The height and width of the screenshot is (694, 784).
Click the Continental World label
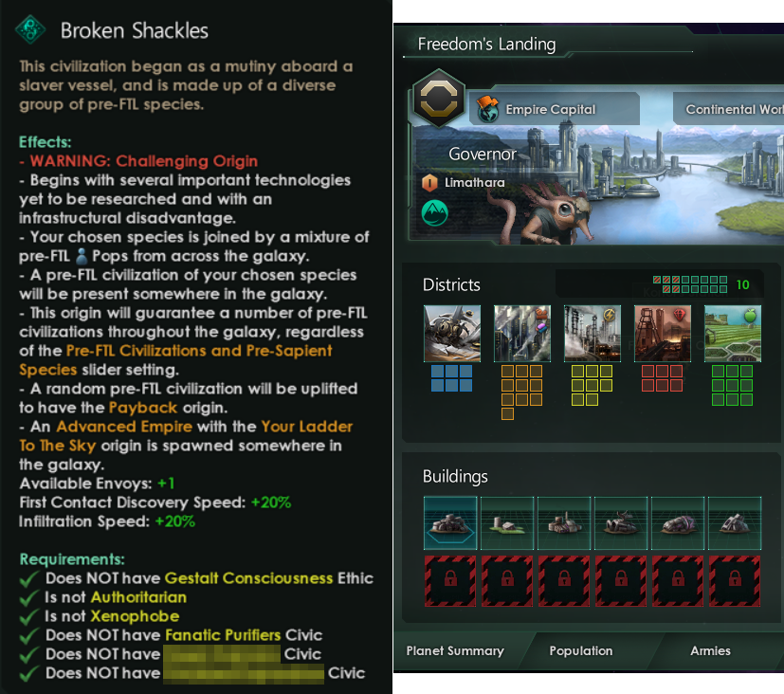(735, 109)
